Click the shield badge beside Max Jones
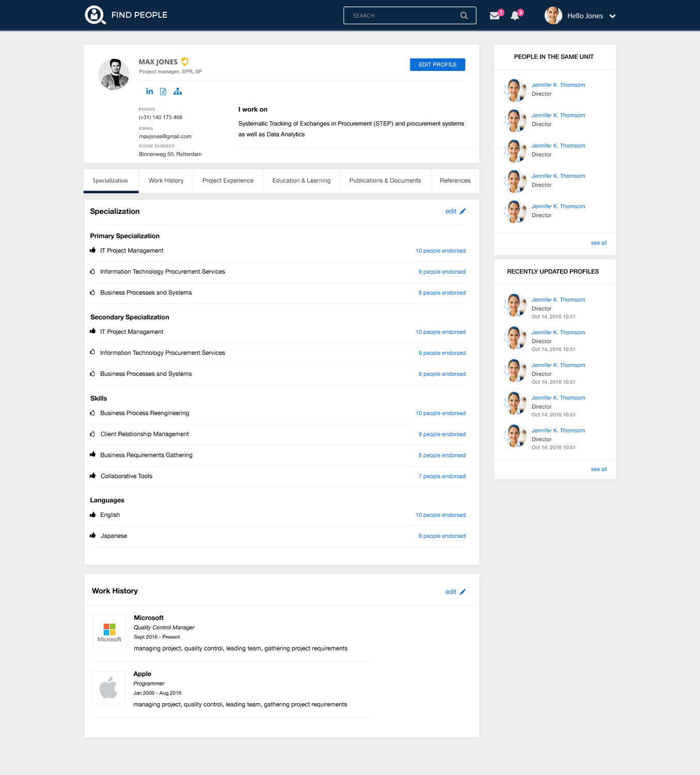The width and height of the screenshot is (700, 775). coord(184,61)
